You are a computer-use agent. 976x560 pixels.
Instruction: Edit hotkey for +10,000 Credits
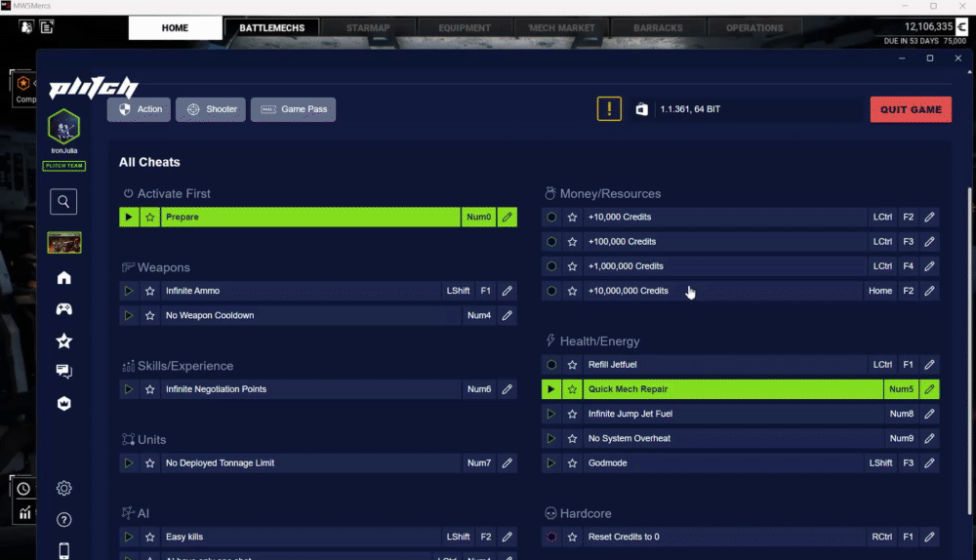(x=929, y=218)
